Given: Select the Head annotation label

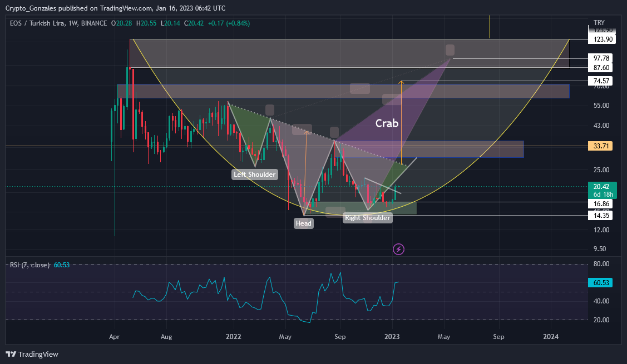Looking at the screenshot, I should [x=304, y=223].
